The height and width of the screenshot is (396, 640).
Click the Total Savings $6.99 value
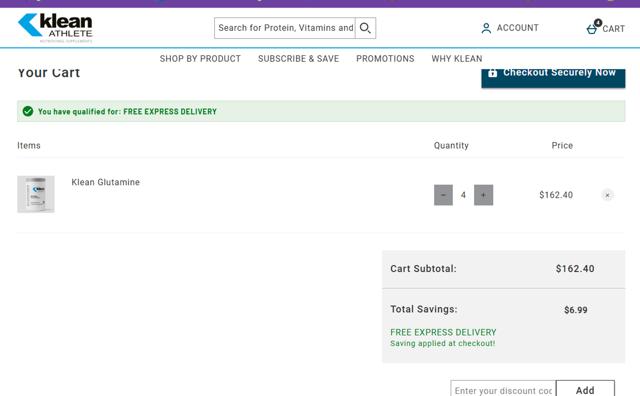pyautogui.click(x=576, y=310)
